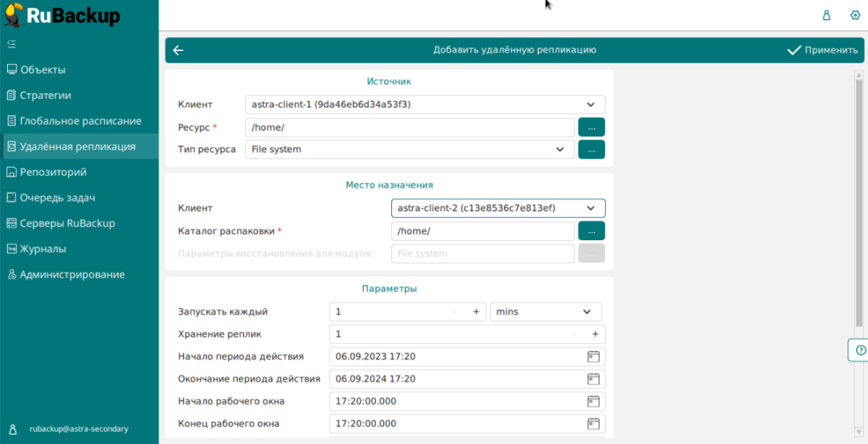The height and width of the screenshot is (444, 868).
Task: Increase Запускать каждый value with plus
Action: pyautogui.click(x=475, y=312)
